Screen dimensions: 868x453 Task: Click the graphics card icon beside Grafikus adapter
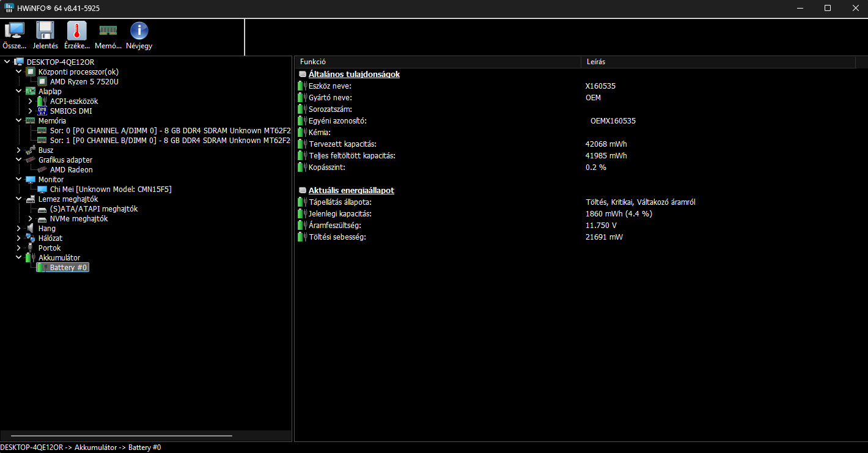[x=31, y=160]
